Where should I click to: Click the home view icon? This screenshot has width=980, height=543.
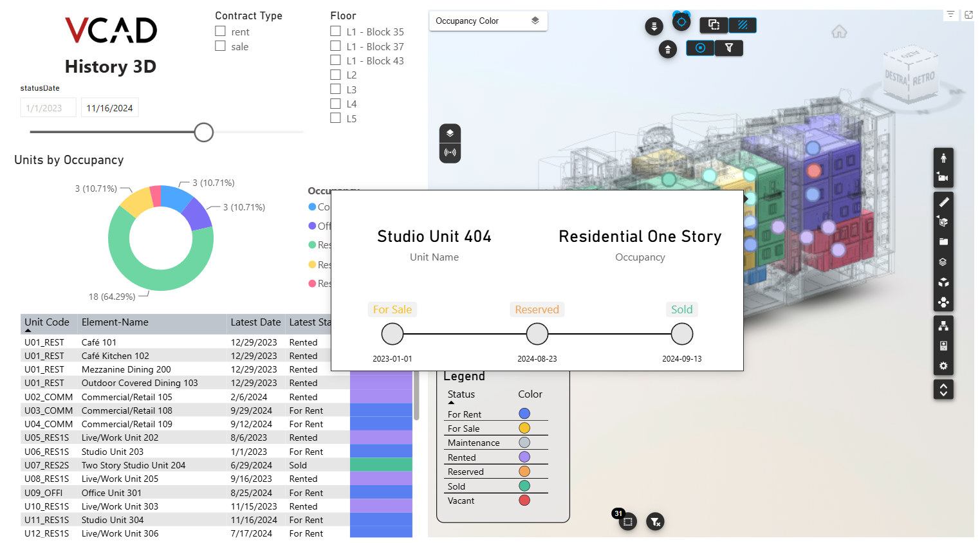pyautogui.click(x=839, y=32)
